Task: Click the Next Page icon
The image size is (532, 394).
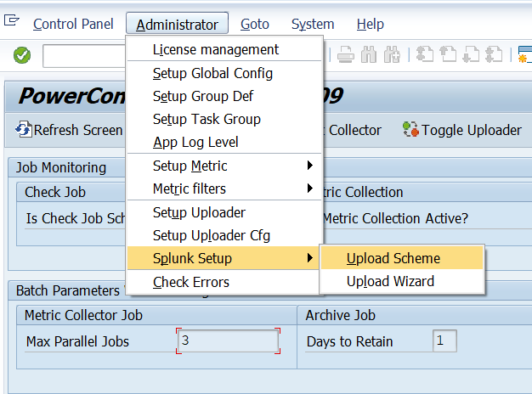Action: coord(469,55)
